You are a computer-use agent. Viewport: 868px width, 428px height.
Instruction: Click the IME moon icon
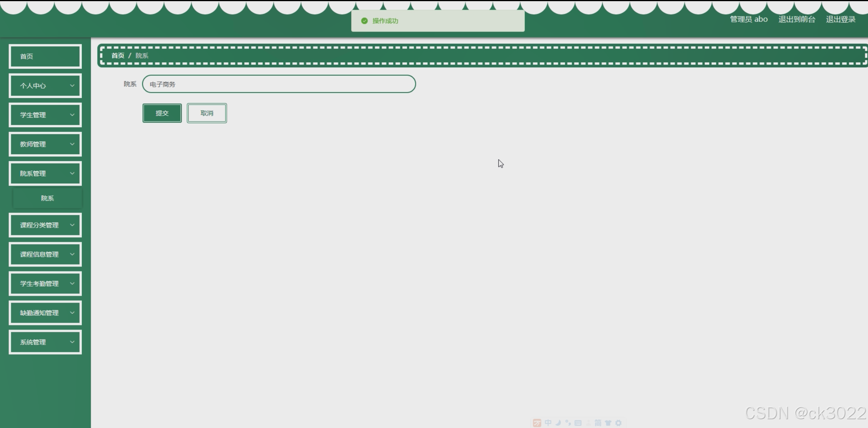558,423
